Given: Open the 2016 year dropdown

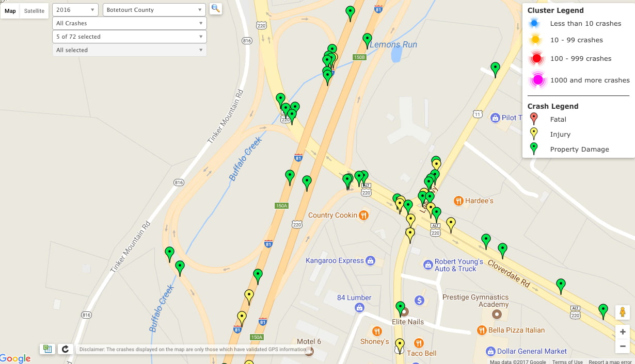Looking at the screenshot, I should pos(75,9).
